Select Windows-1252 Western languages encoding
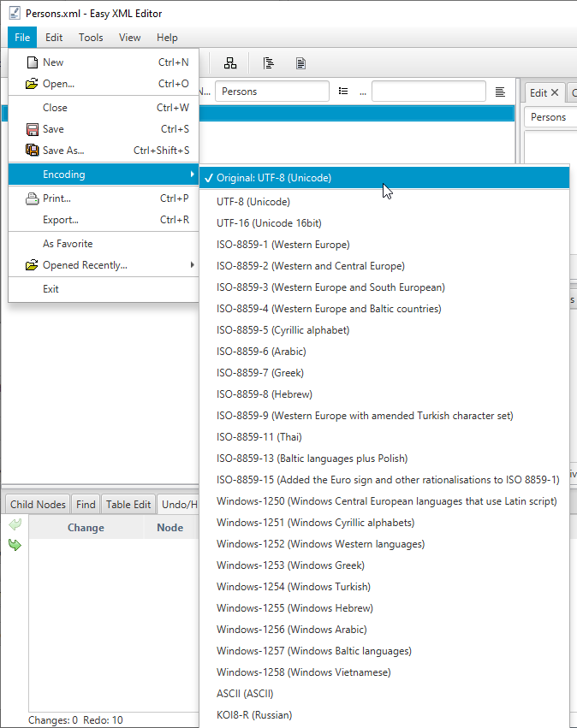Viewport: 577px width, 728px height. click(384, 544)
